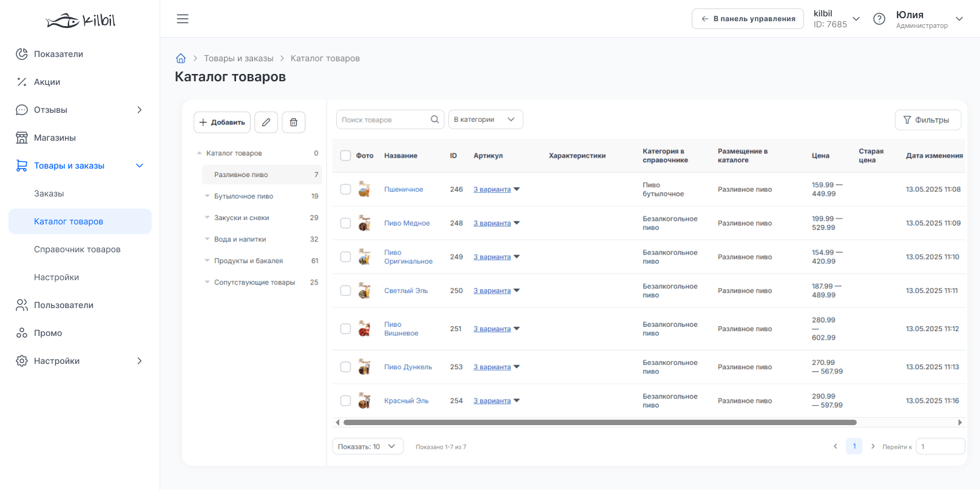Click the pencil edit category icon

[266, 122]
